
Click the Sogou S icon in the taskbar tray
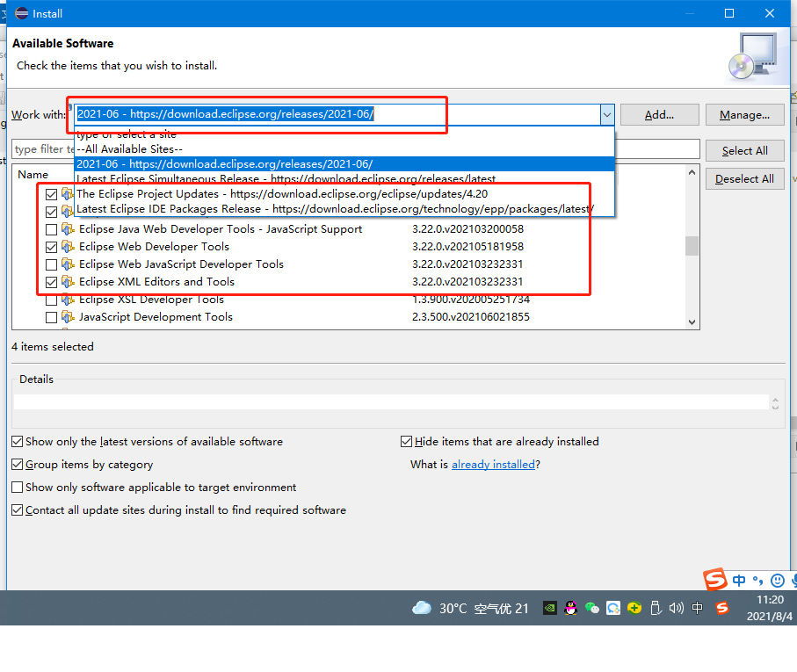721,608
